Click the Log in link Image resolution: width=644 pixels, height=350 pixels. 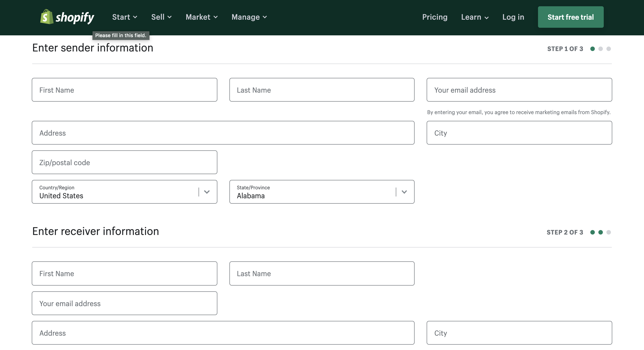pos(513,17)
